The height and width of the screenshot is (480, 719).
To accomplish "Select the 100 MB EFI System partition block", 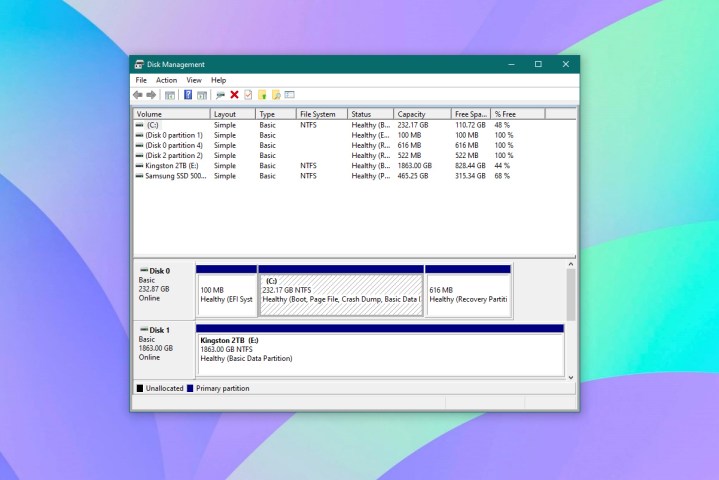I will (227, 290).
